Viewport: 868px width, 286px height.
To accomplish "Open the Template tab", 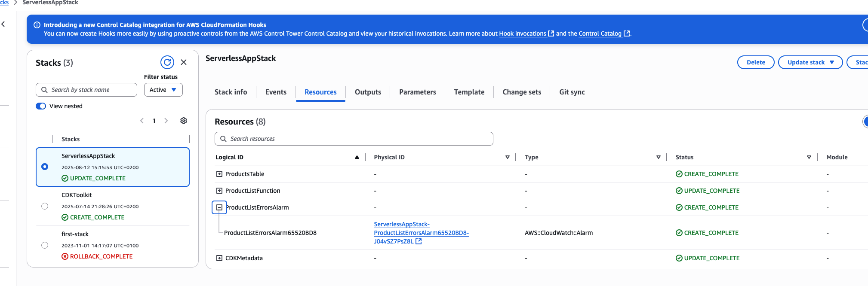I will point(469,92).
